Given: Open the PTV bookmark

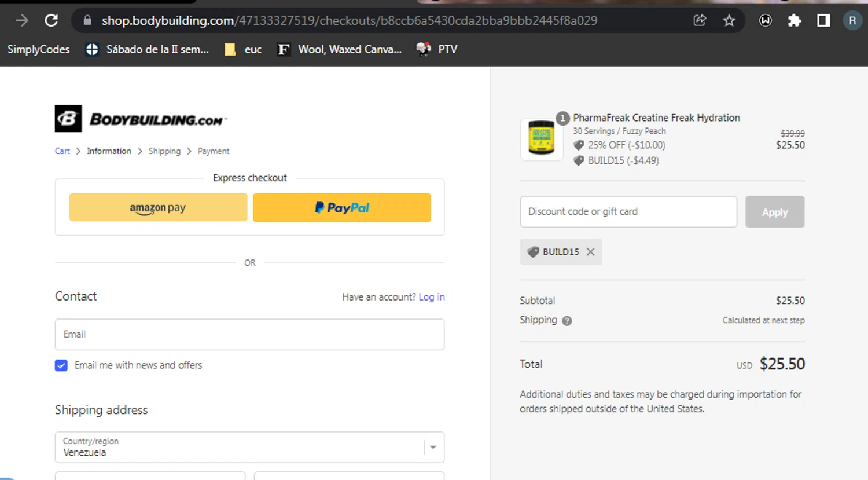Looking at the screenshot, I should pyautogui.click(x=437, y=49).
